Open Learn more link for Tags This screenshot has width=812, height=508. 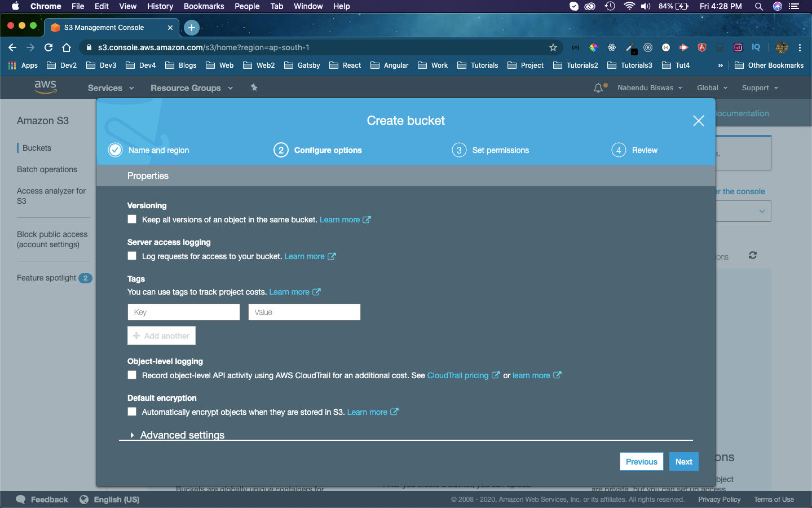click(x=289, y=292)
